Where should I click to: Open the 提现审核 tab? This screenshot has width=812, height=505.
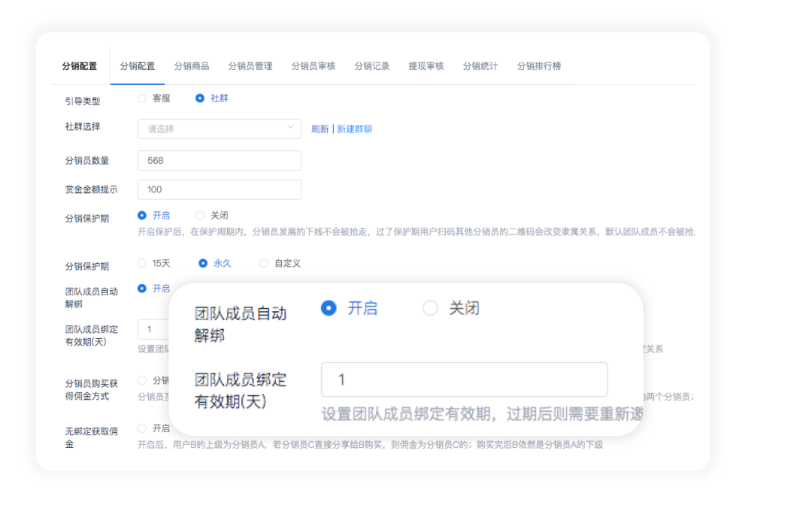tap(426, 65)
